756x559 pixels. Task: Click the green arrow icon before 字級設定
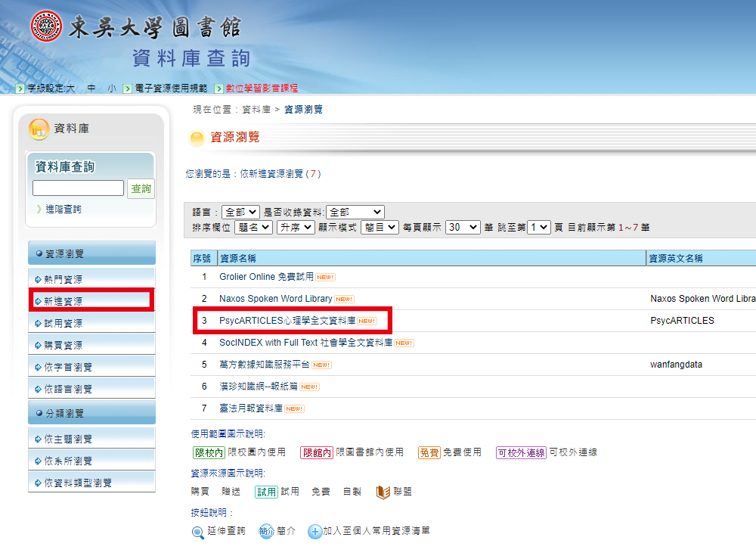click(x=20, y=89)
